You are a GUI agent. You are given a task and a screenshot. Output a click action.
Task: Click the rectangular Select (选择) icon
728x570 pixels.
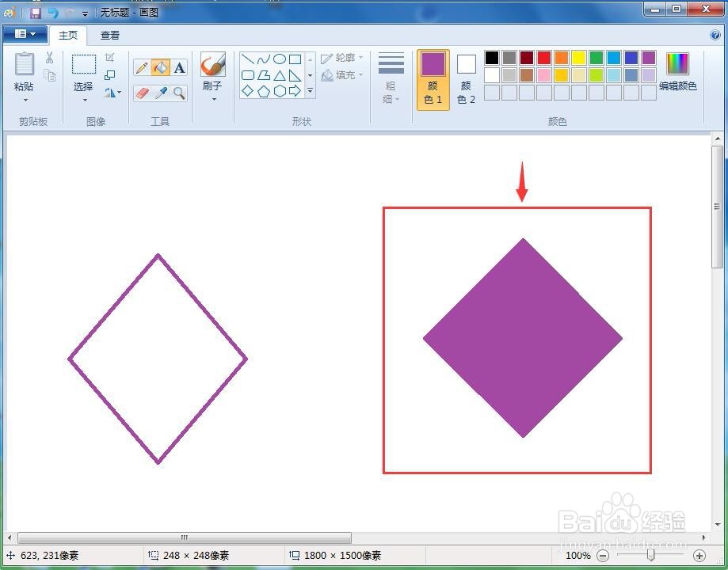[x=84, y=64]
